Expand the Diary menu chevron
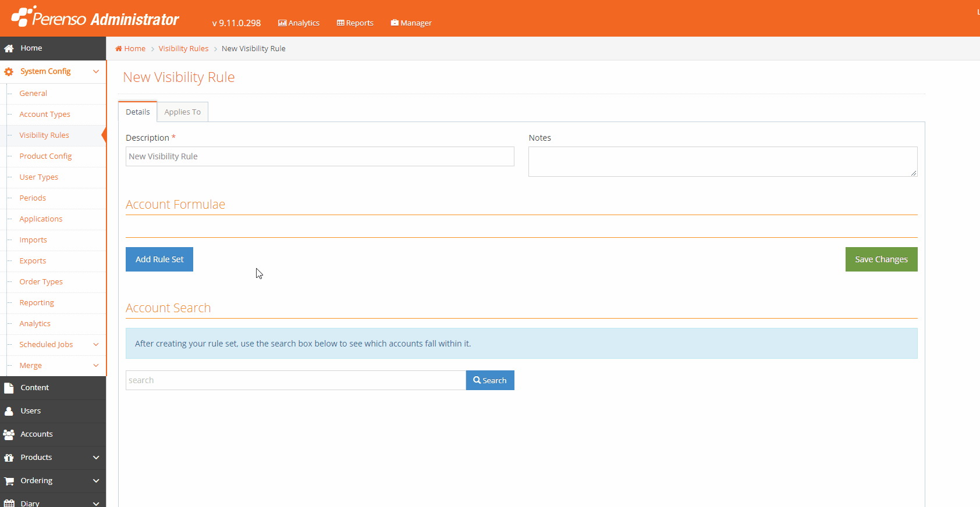The width and height of the screenshot is (980, 507). tap(96, 503)
